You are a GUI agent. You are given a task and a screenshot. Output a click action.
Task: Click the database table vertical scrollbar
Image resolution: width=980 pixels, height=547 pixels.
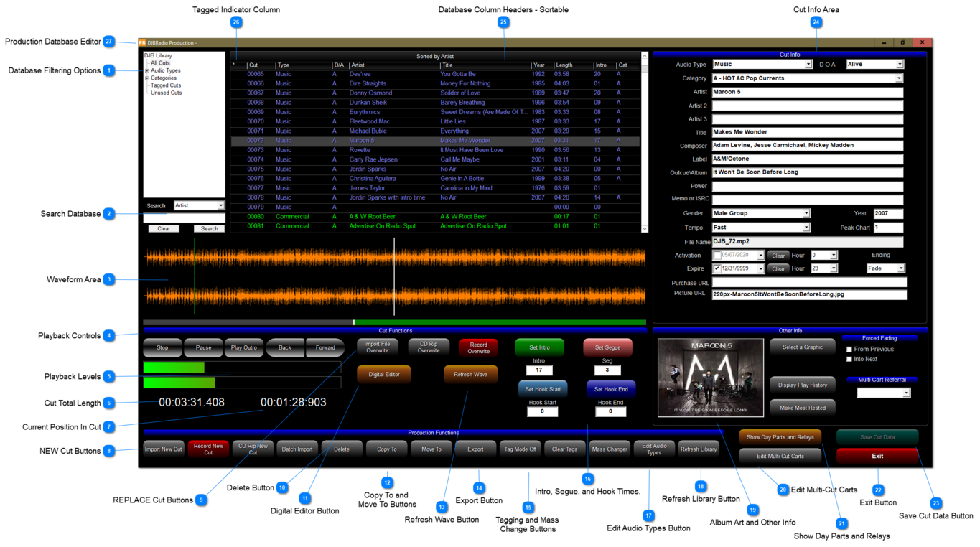[x=644, y=141]
